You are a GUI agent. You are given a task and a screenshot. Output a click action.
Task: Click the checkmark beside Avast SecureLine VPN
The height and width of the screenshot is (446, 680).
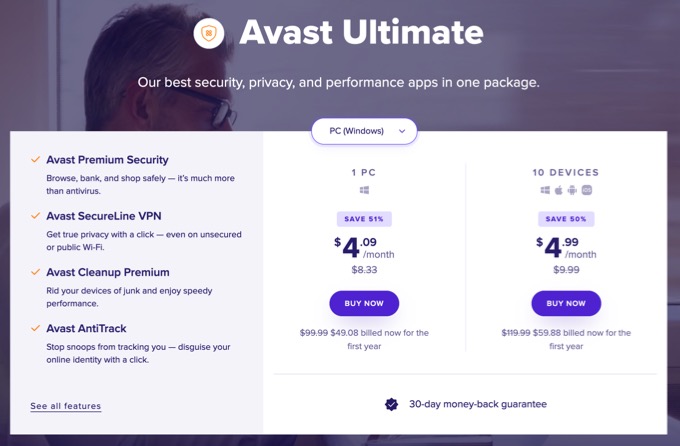coord(36,215)
